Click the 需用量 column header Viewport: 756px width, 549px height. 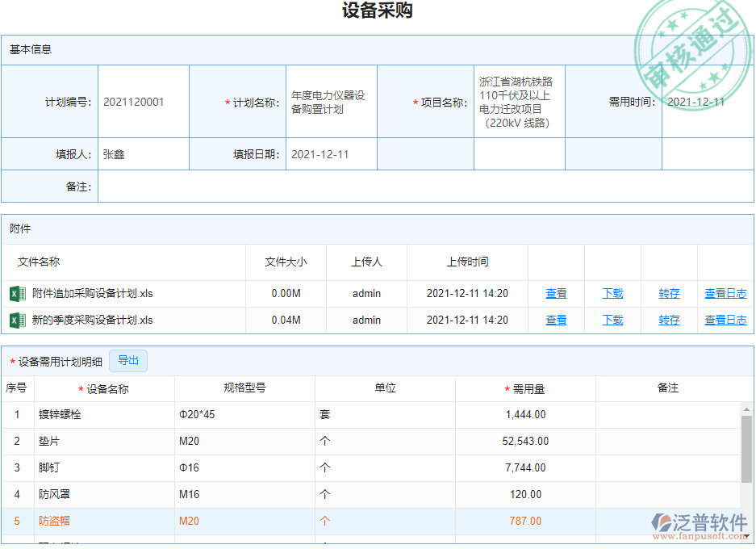(525, 388)
